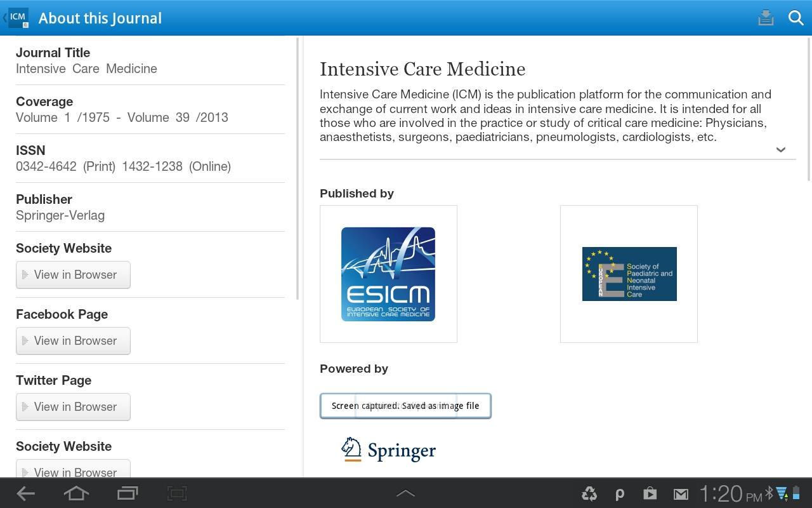Tap the 1:20 PM clock
The height and width of the screenshot is (508, 812).
pos(730,494)
